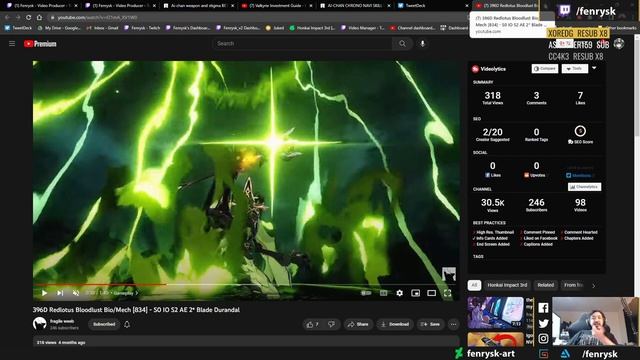The image size is (640, 360).
Task: Select the Honkai Impact 3rd chip
Action: (x=507, y=285)
